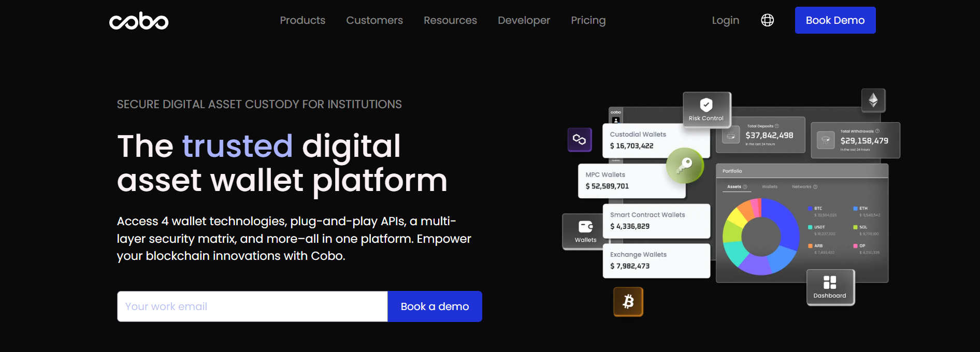Focus the Your work email field

point(252,306)
